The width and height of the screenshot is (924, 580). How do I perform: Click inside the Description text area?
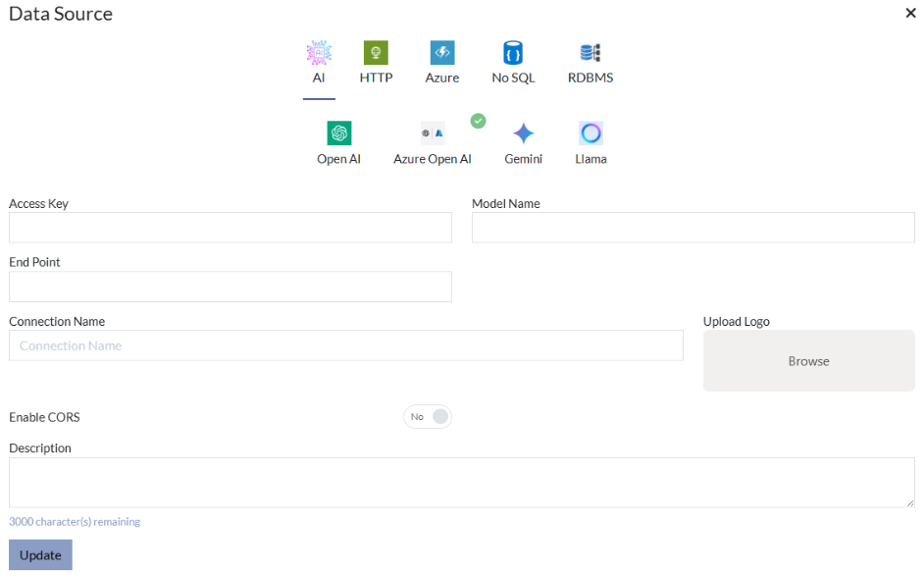pos(461,482)
